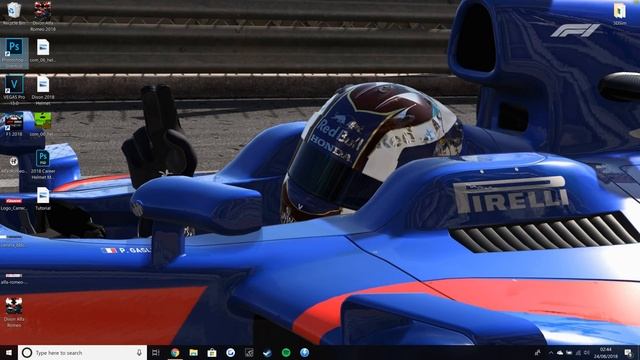This screenshot has height=360, width=640.
Task: Open the 2018 Career Helmet PSD file
Action: click(x=43, y=165)
